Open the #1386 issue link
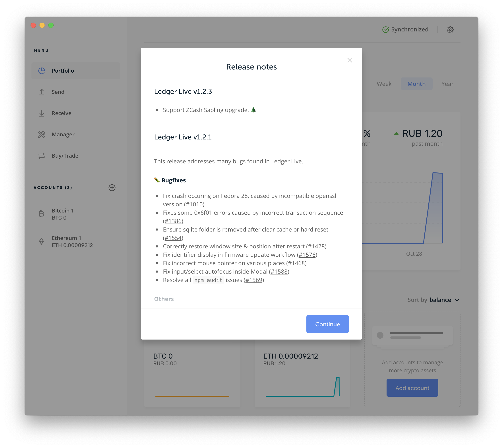 click(x=173, y=221)
